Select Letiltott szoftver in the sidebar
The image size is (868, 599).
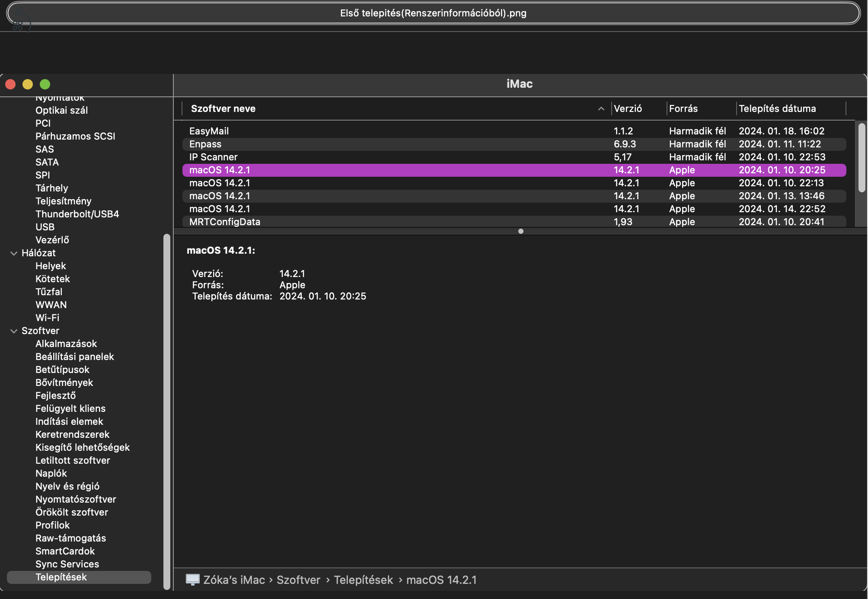click(73, 461)
